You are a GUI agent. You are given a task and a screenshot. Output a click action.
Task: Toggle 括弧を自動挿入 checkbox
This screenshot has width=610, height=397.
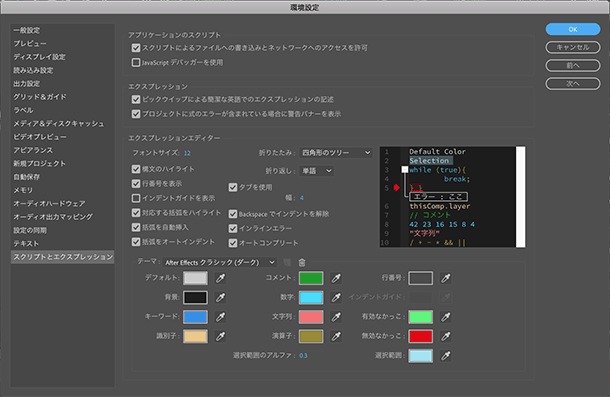click(136, 227)
